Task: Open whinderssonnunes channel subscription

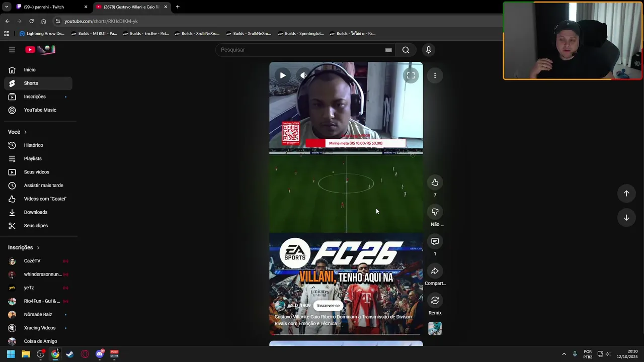Action: coord(38,274)
